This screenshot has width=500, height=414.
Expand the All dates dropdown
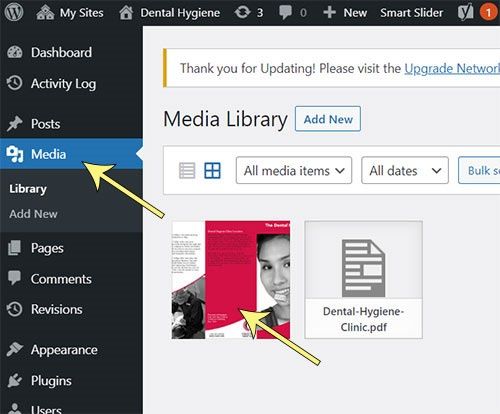click(x=405, y=170)
